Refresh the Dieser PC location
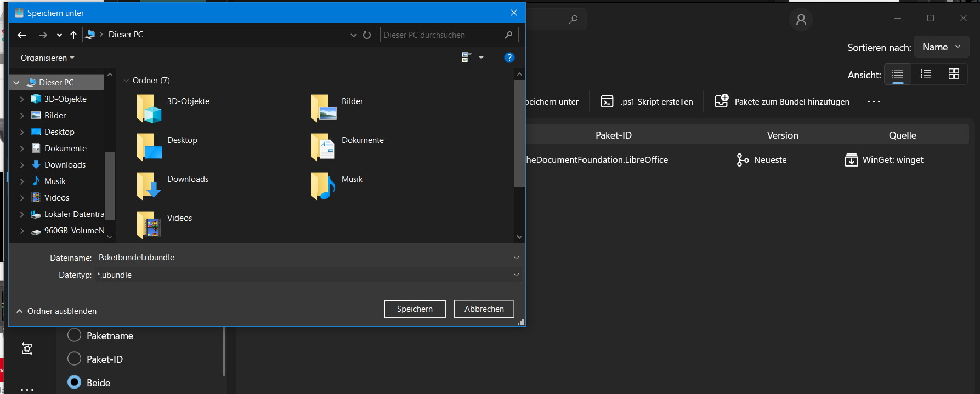This screenshot has width=980, height=394. [367, 35]
